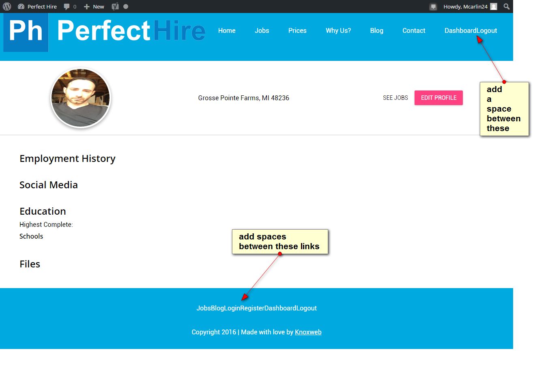Open Prices in the header navigation
The width and height of the screenshot is (533, 392).
(297, 30)
